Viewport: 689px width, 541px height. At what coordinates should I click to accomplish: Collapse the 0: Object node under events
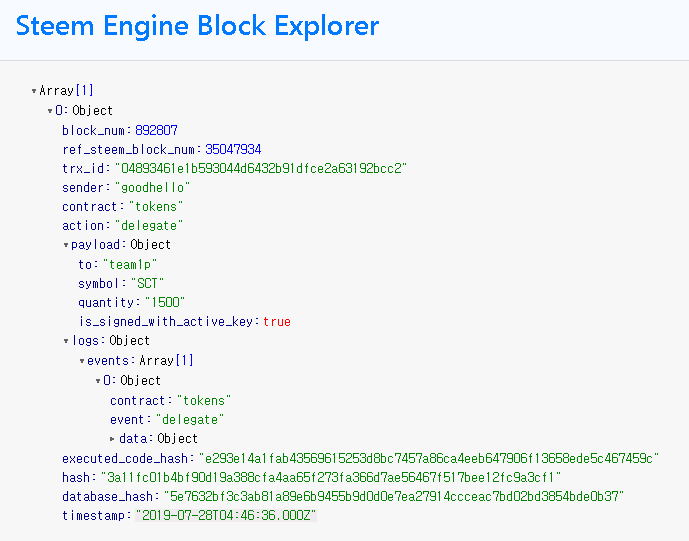[x=98, y=381]
